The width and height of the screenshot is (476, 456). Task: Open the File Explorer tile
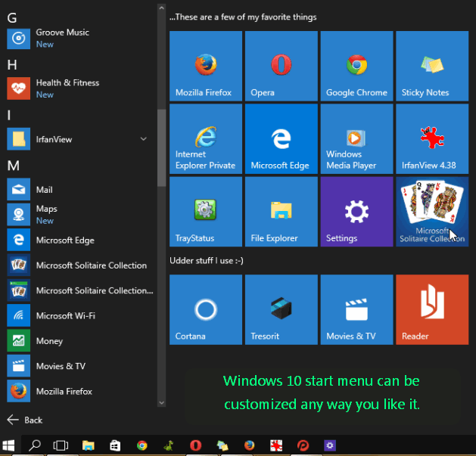(282, 212)
